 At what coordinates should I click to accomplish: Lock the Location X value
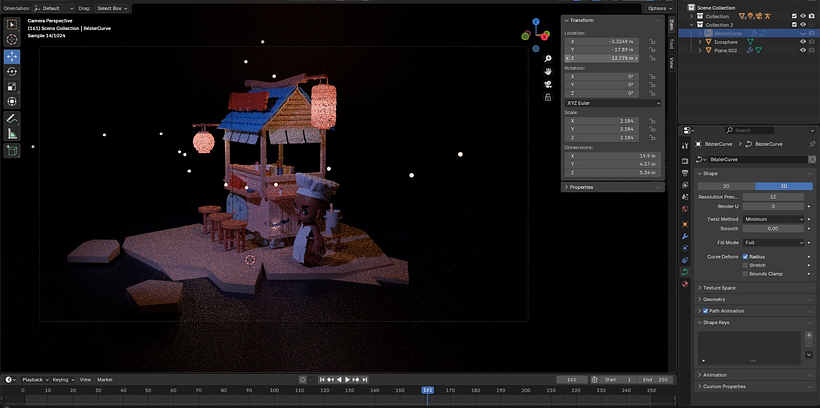(x=652, y=41)
